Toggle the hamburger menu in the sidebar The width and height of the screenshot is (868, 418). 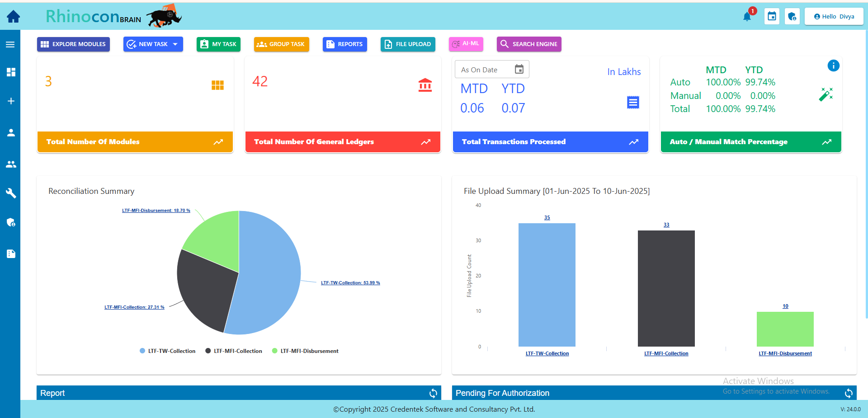tap(10, 44)
